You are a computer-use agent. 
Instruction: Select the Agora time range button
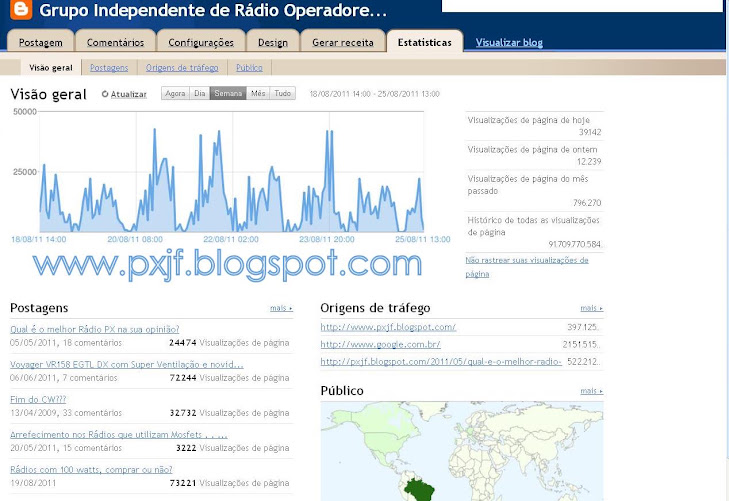point(175,93)
